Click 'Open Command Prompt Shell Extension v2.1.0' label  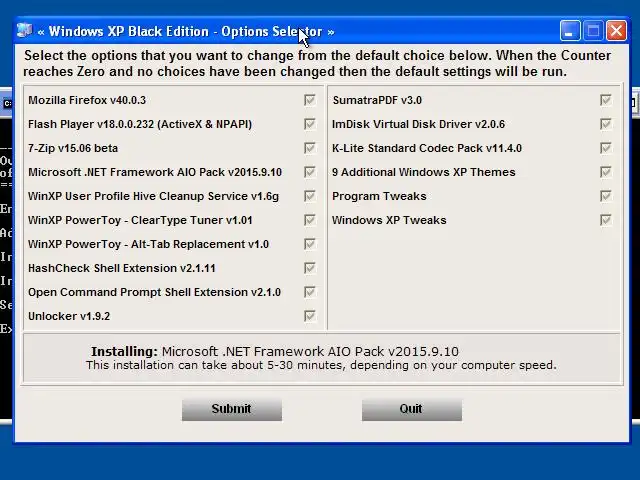[x=155, y=292]
